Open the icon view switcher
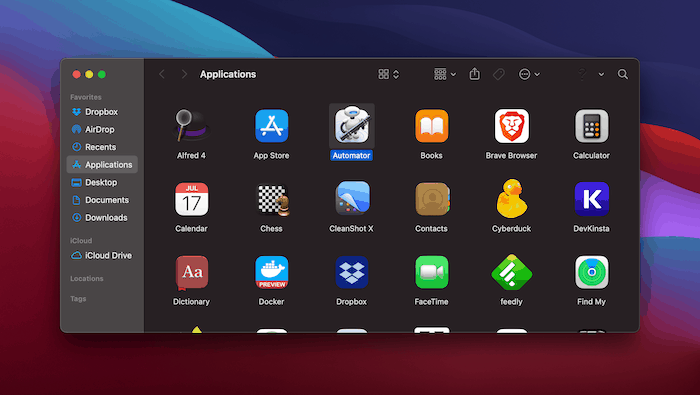The image size is (700, 395). 388,74
